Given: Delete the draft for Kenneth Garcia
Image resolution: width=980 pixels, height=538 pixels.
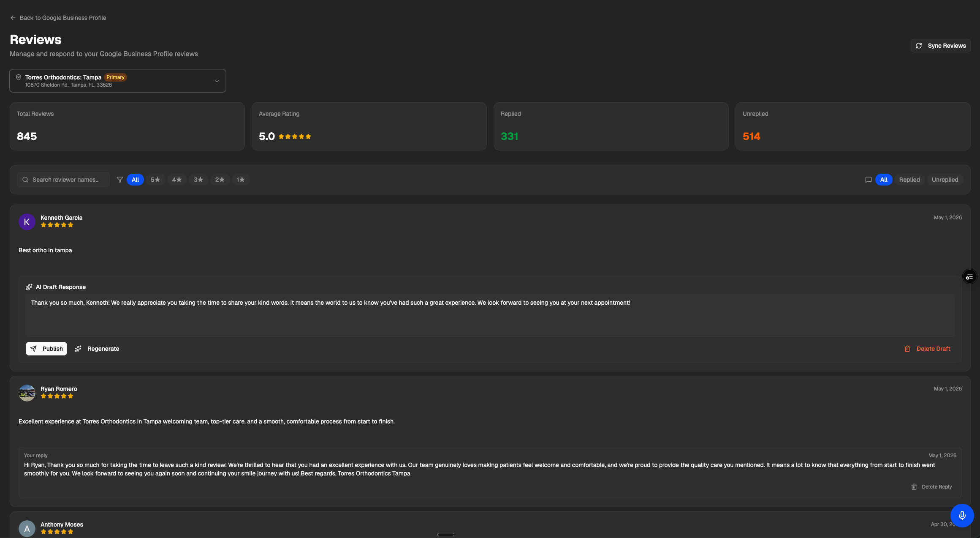Looking at the screenshot, I should (x=928, y=349).
